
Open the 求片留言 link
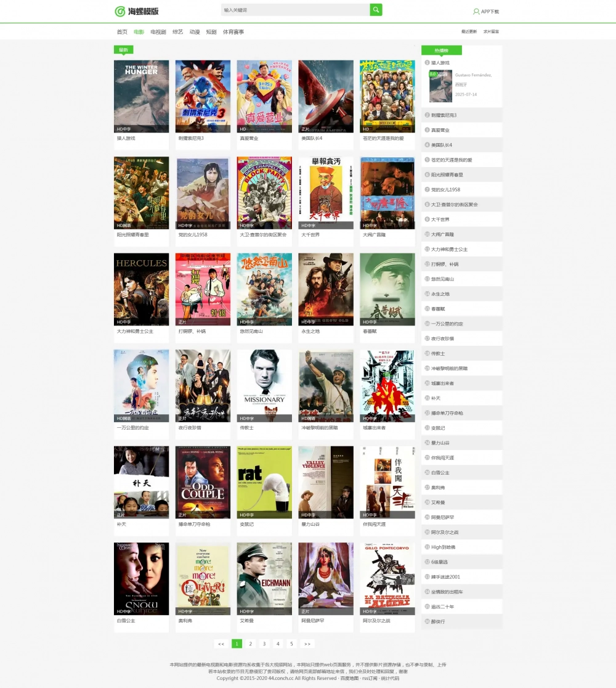(x=491, y=31)
